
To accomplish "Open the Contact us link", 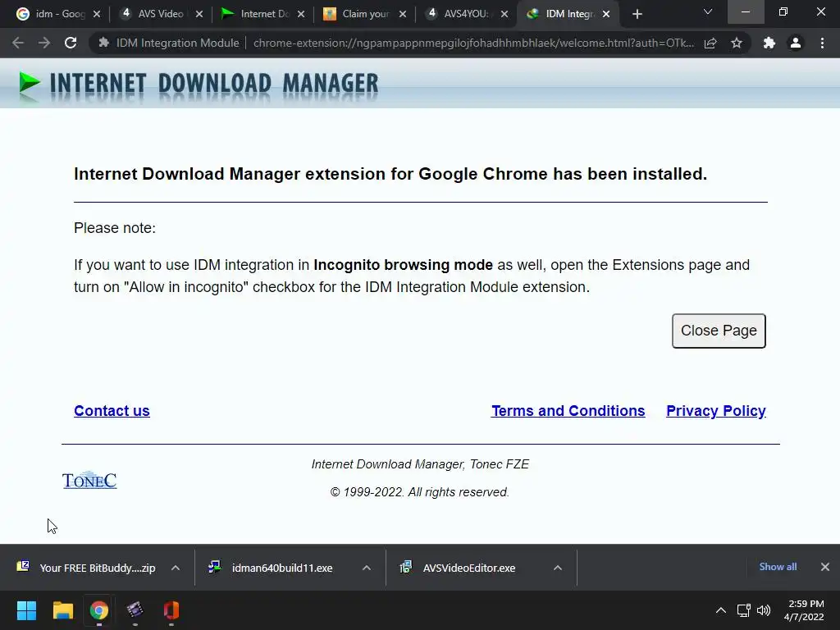I will tap(112, 411).
